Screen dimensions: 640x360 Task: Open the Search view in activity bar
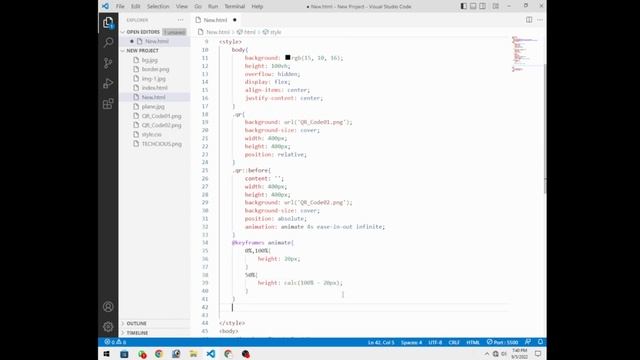pos(108,42)
